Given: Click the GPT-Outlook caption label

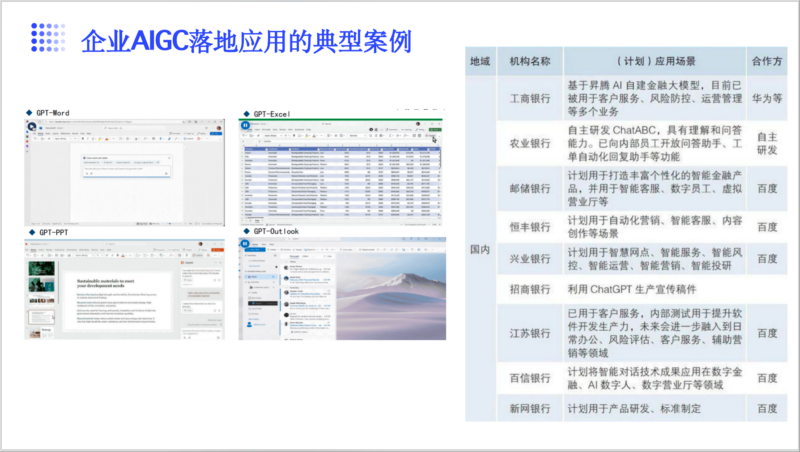Looking at the screenshot, I should (276, 231).
